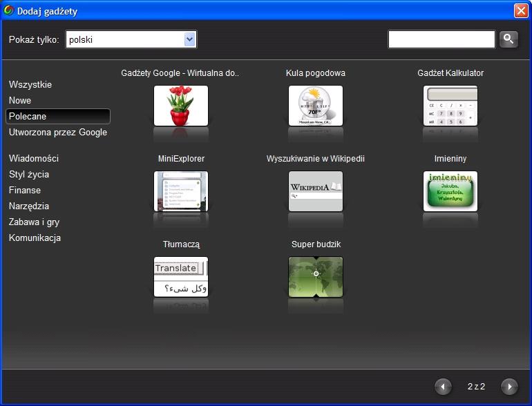Select the Wikipedia search gadget icon
Image resolution: width=532 pixels, height=406 pixels.
[x=316, y=191]
